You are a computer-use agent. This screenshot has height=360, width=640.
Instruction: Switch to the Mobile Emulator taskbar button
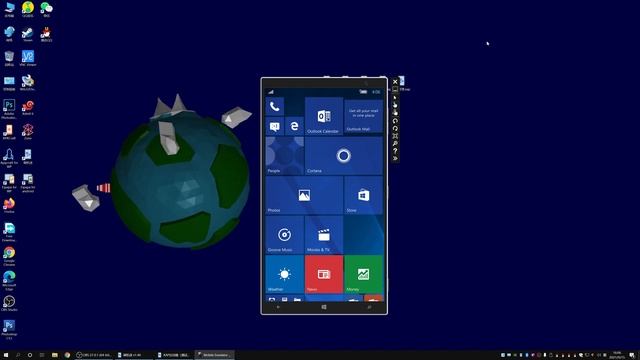click(215, 355)
